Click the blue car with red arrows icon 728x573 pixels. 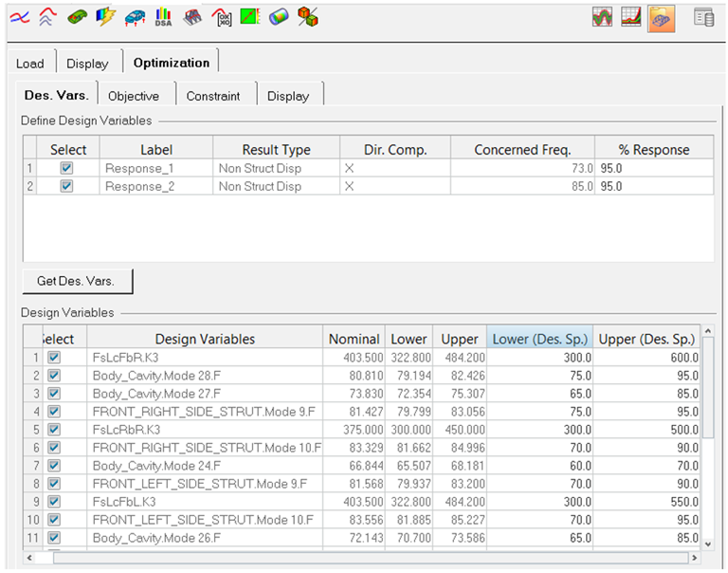click(136, 16)
